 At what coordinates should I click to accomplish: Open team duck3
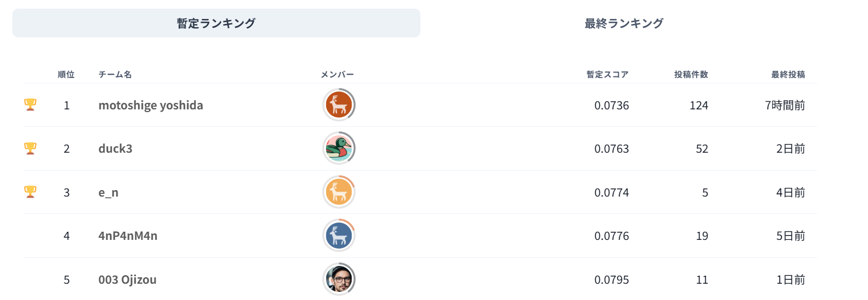pos(115,148)
